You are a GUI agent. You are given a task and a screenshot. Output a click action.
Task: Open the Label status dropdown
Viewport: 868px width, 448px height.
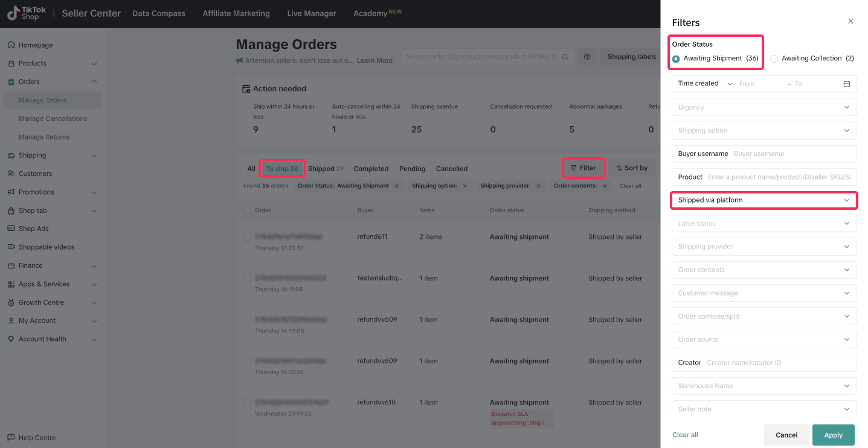764,224
